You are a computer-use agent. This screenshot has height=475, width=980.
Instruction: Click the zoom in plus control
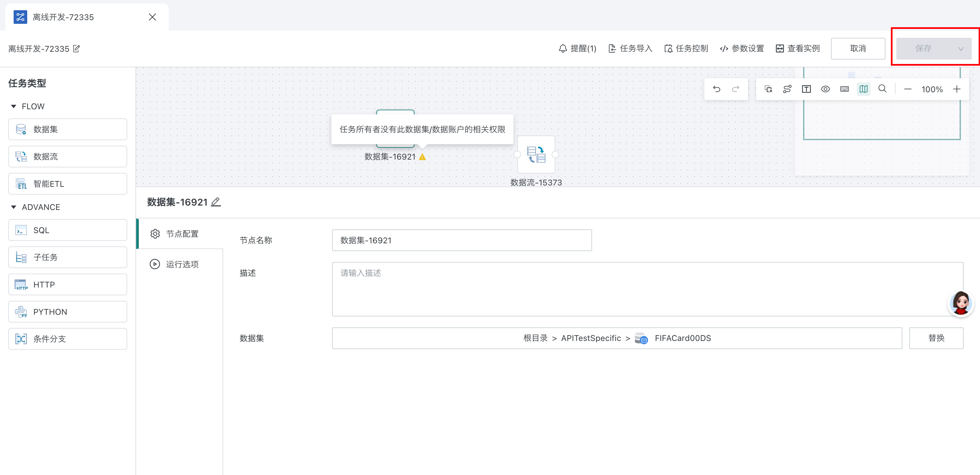[x=957, y=89]
